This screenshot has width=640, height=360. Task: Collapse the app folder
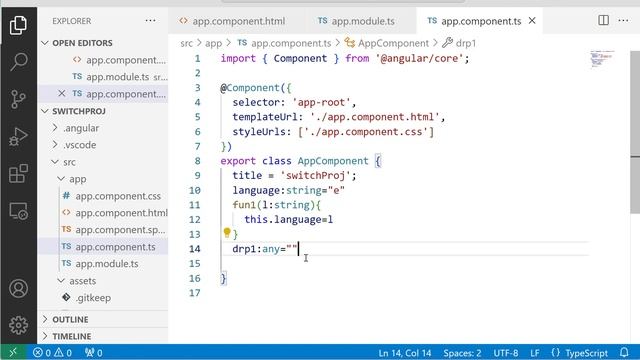(x=78, y=179)
